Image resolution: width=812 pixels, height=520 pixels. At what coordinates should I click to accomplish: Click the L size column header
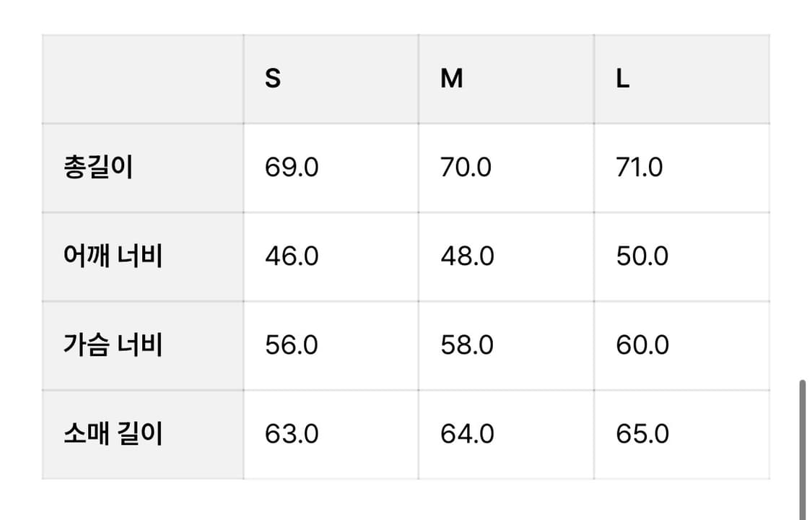click(623, 79)
